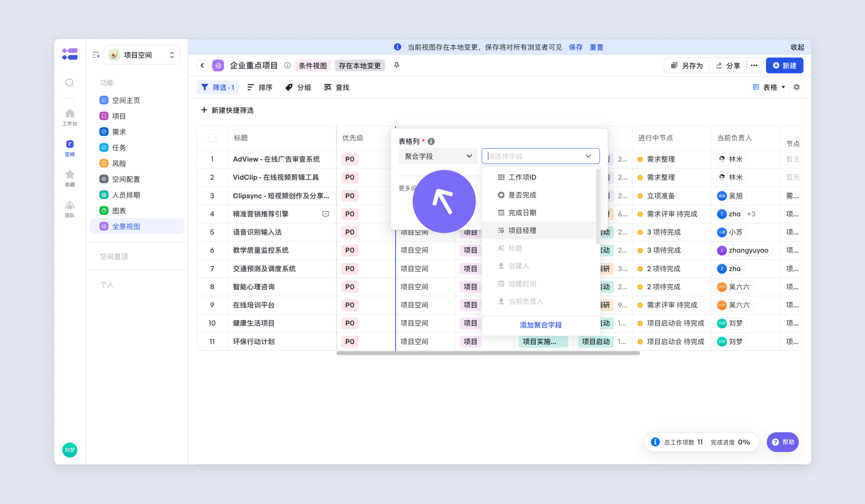Open comment icon on 精准营销推荐引擎 row
Screen dimensions: 865x504
coord(325,214)
